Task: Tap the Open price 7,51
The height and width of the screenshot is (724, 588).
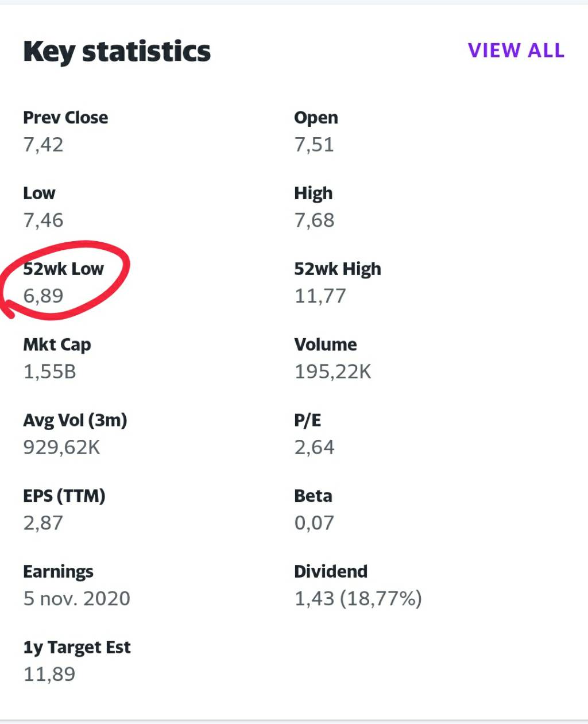Action: pos(314,145)
